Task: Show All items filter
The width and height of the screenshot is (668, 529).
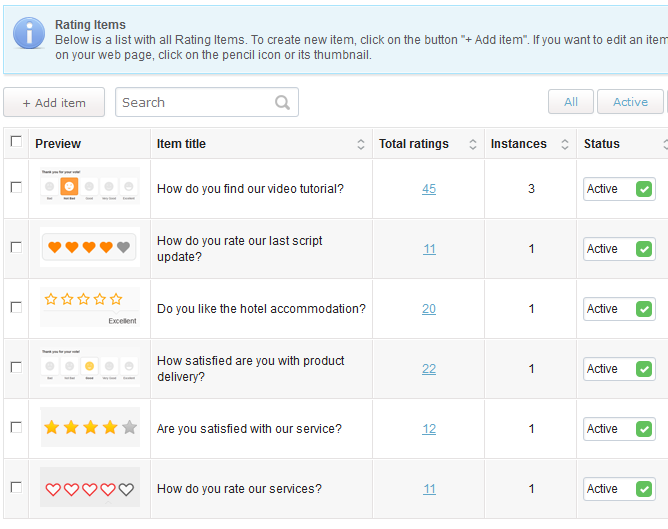Action: click(570, 102)
